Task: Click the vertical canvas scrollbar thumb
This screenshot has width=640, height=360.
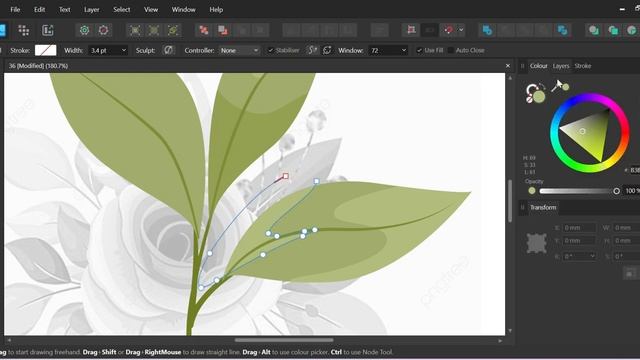Action: click(x=510, y=201)
